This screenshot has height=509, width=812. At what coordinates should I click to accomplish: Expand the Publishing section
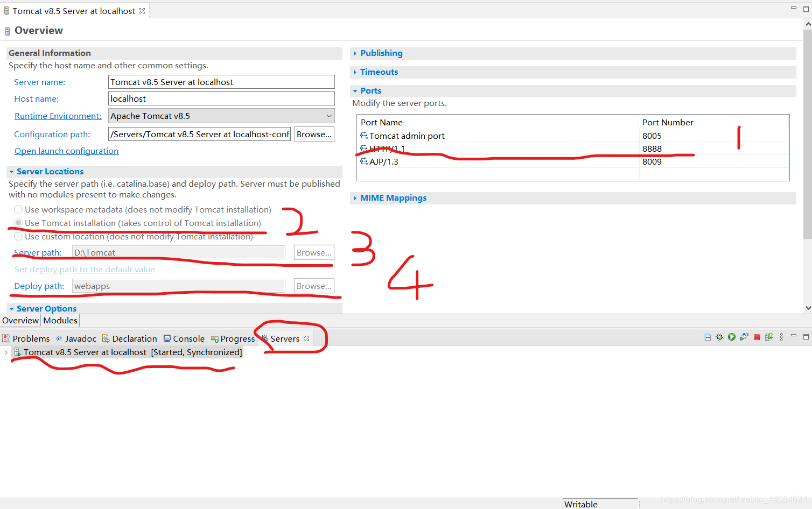355,53
